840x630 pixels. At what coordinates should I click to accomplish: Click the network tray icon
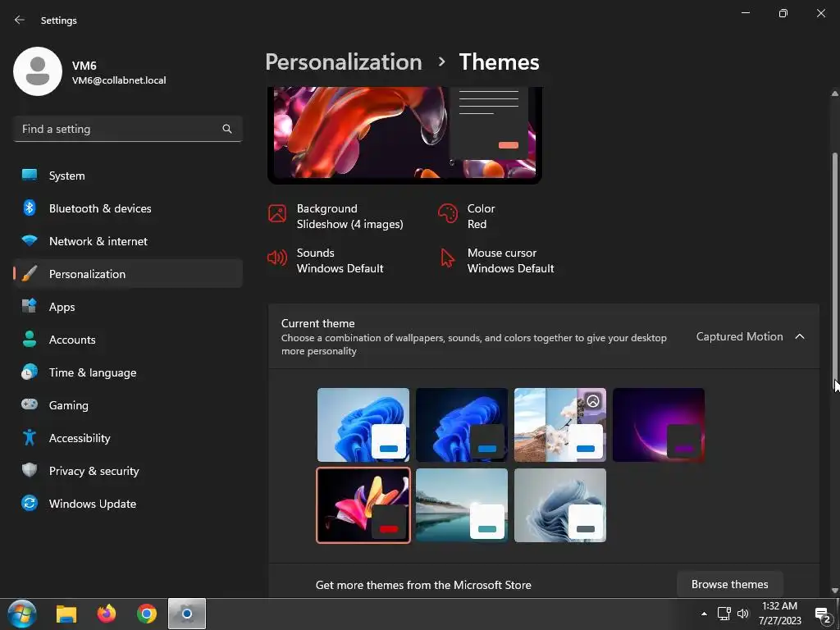[x=724, y=614]
